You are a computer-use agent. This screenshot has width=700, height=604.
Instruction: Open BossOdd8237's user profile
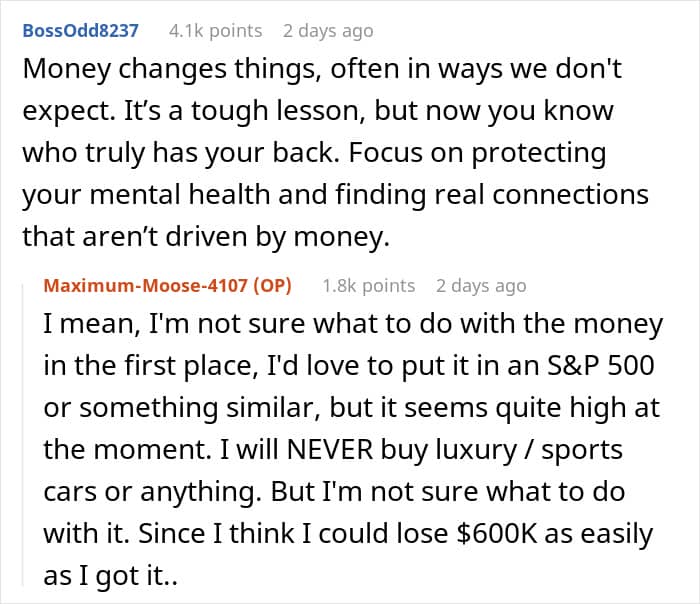point(81,31)
